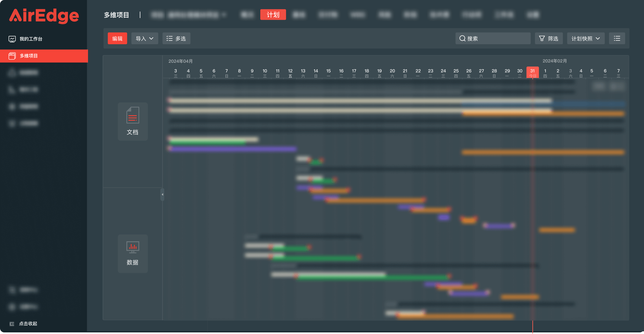Click 点击收起 to collapse sidebar
This screenshot has height=334, width=644.
23,324
